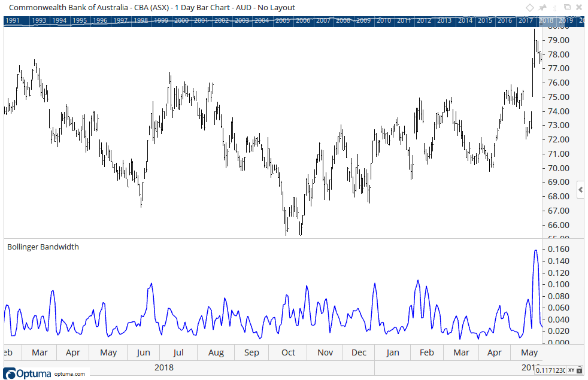Open chart info via the 'i' icon
Image resolution: width=588 pixels, height=380 pixels.
point(555,8)
